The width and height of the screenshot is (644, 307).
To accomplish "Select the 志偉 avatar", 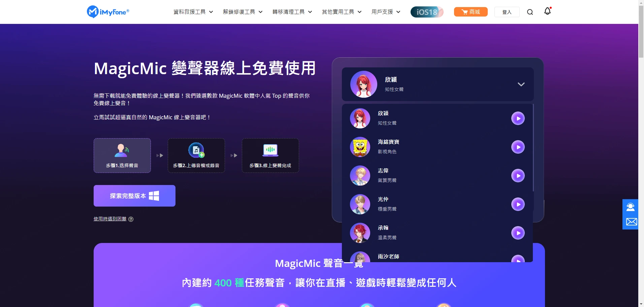I will click(360, 176).
